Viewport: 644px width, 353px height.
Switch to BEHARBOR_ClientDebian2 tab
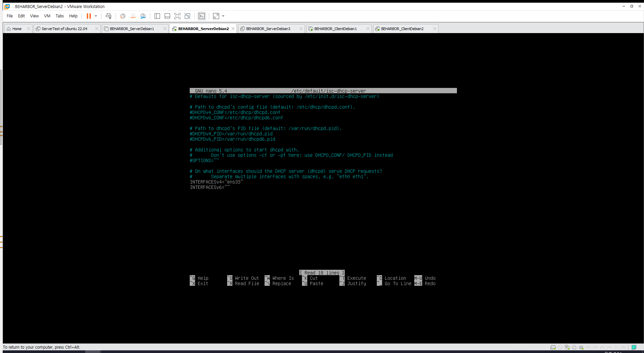click(402, 29)
